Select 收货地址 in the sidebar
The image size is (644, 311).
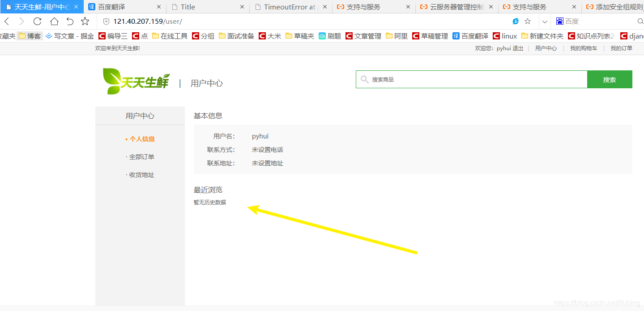point(142,175)
